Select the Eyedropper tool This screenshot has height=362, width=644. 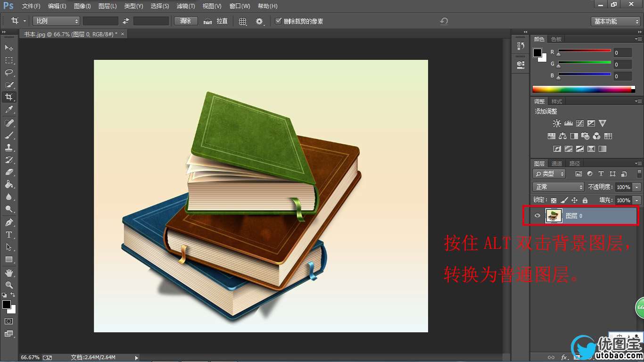click(9, 109)
